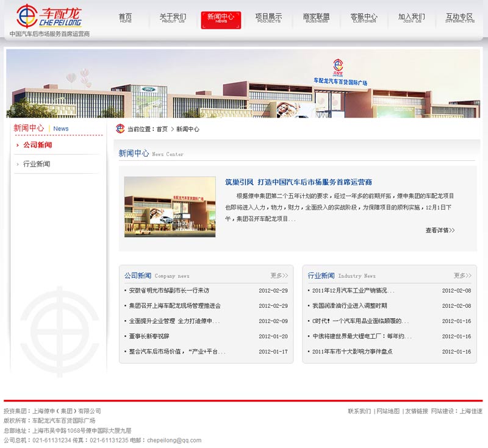This screenshot has height=448, width=488.
Task: Click 上海佳速 site builder link
Action: click(x=471, y=411)
